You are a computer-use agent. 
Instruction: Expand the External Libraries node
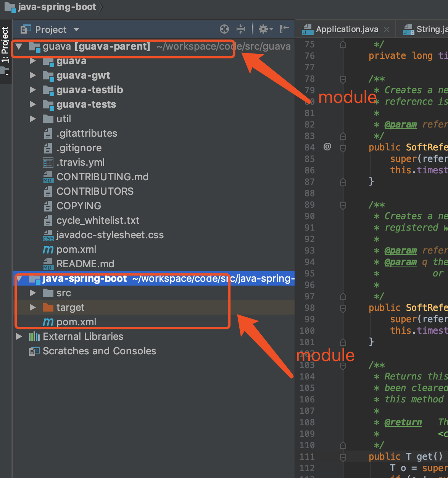point(19,336)
